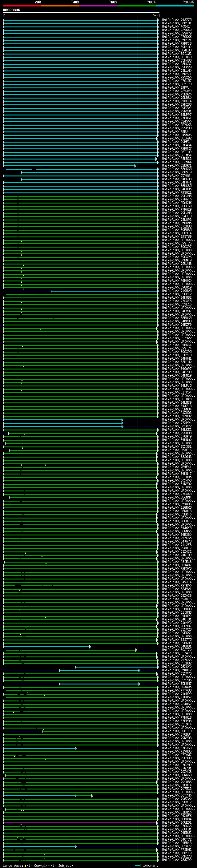Select label UniRef100_C3XVY5
Image resolution: width=197 pixels, height=868 pixels.
click(x=177, y=674)
